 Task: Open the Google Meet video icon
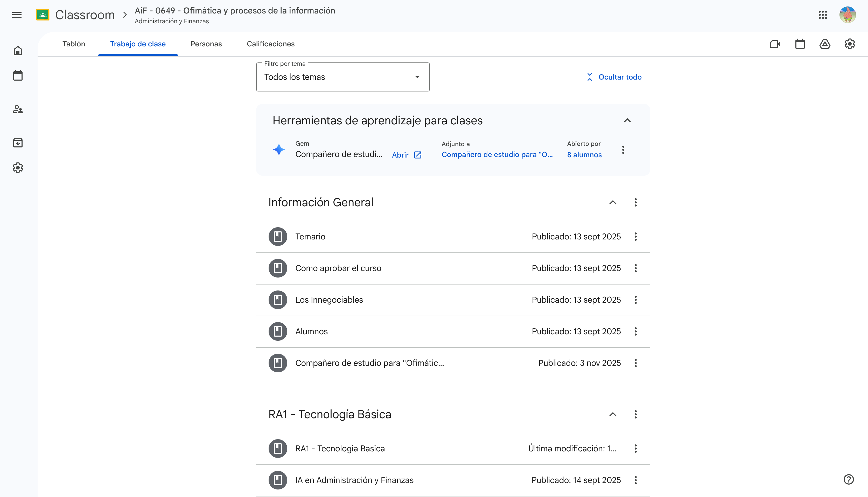pos(775,44)
